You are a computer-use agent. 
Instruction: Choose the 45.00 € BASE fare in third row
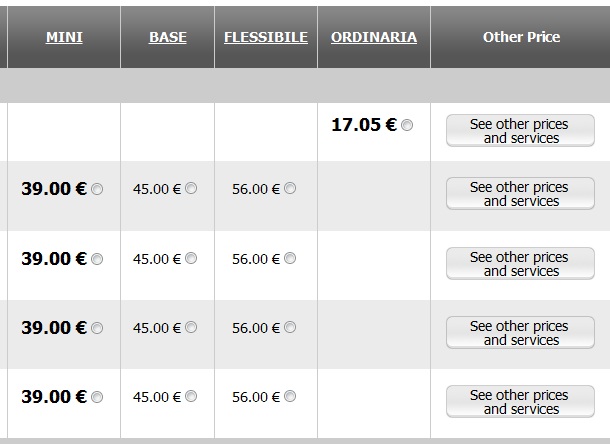tap(191, 258)
